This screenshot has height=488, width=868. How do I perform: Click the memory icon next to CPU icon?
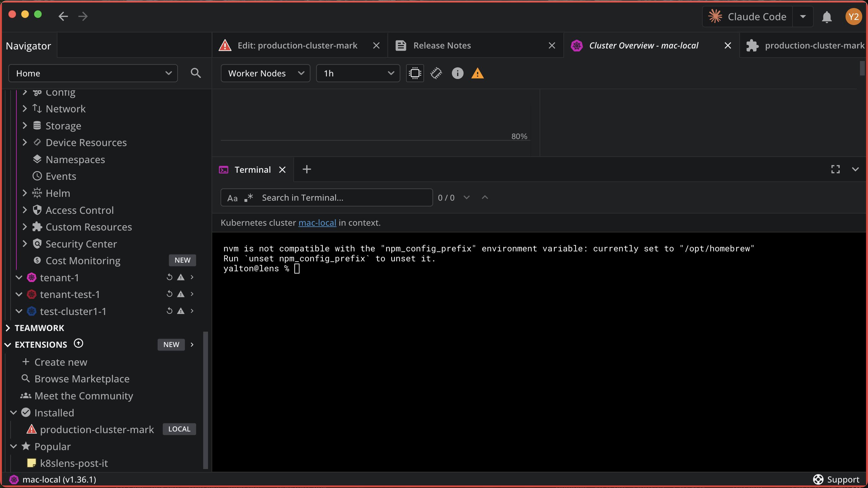(x=436, y=73)
